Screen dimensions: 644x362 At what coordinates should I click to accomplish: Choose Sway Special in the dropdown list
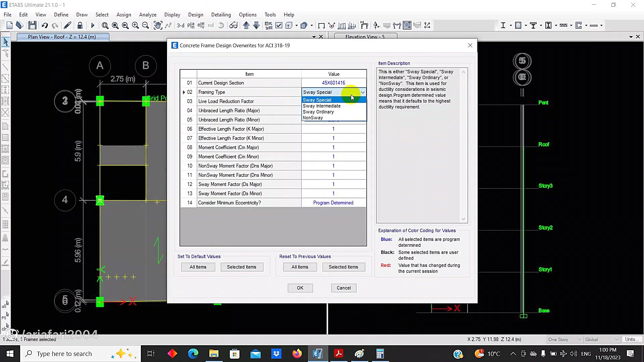[334, 100]
